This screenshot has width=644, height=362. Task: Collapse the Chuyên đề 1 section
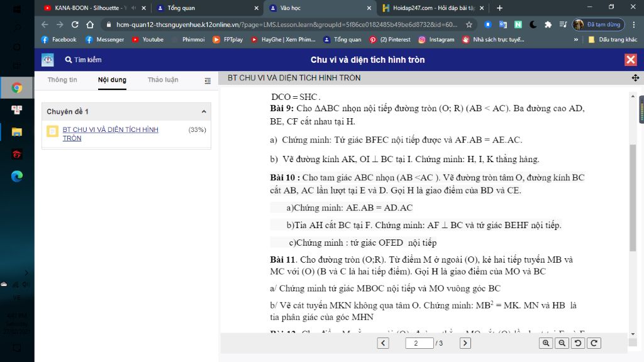(204, 111)
